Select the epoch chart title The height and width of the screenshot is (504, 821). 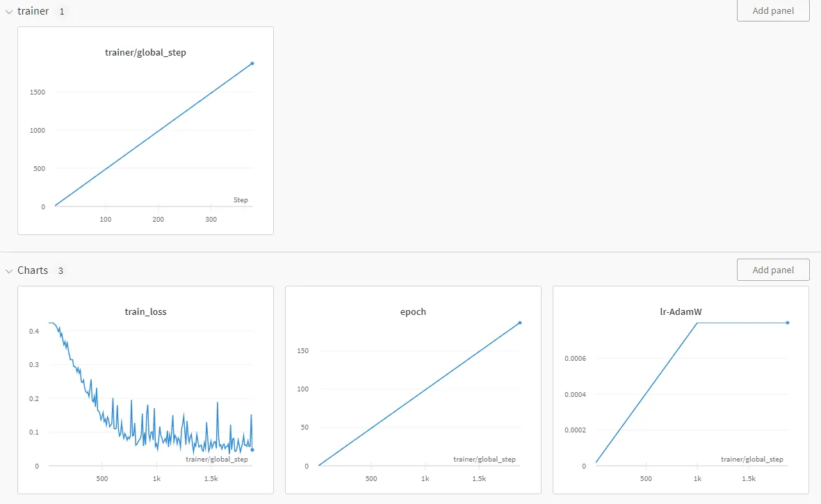(413, 311)
